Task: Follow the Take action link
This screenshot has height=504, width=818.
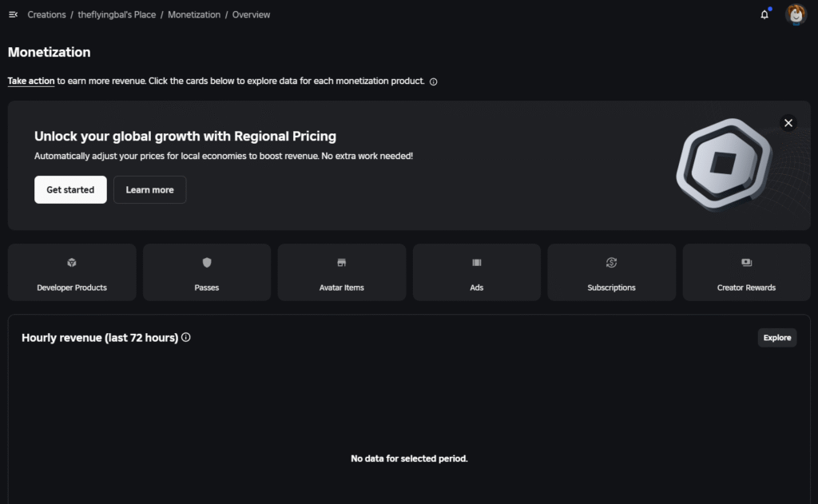Action: click(x=30, y=80)
